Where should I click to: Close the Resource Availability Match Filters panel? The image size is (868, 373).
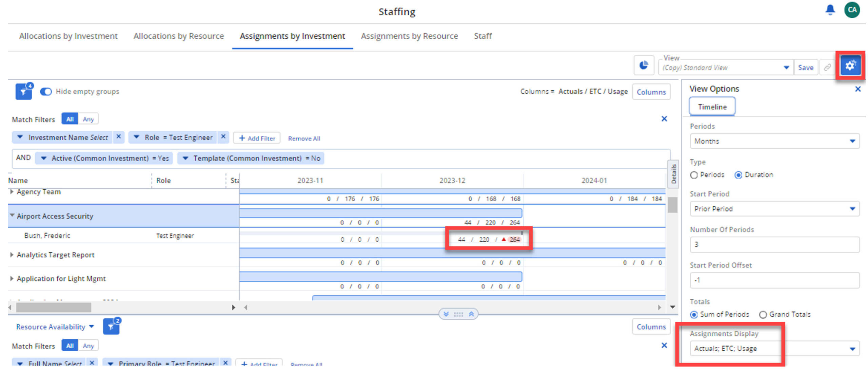664,346
